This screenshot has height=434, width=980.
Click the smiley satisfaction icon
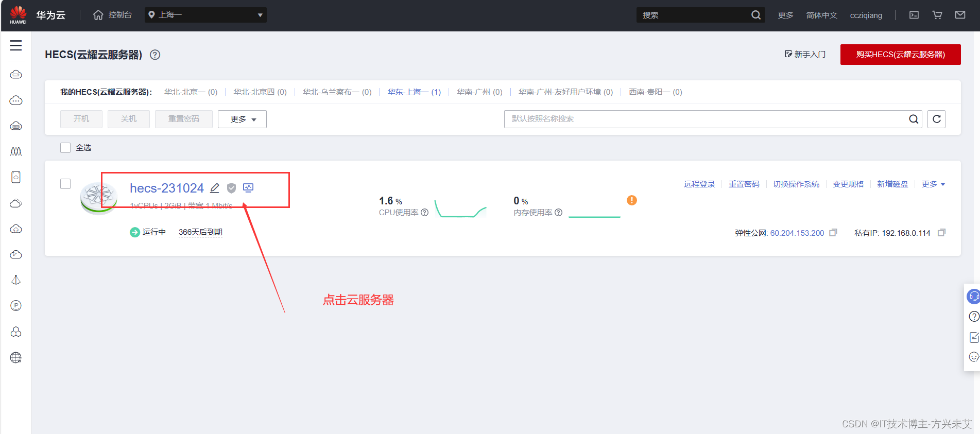tap(974, 357)
